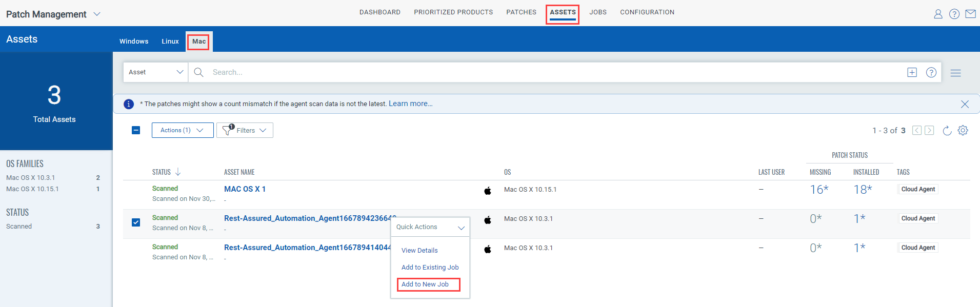Viewport: 980px width, 307px height.
Task: Open the user profile icon
Action: point(938,14)
